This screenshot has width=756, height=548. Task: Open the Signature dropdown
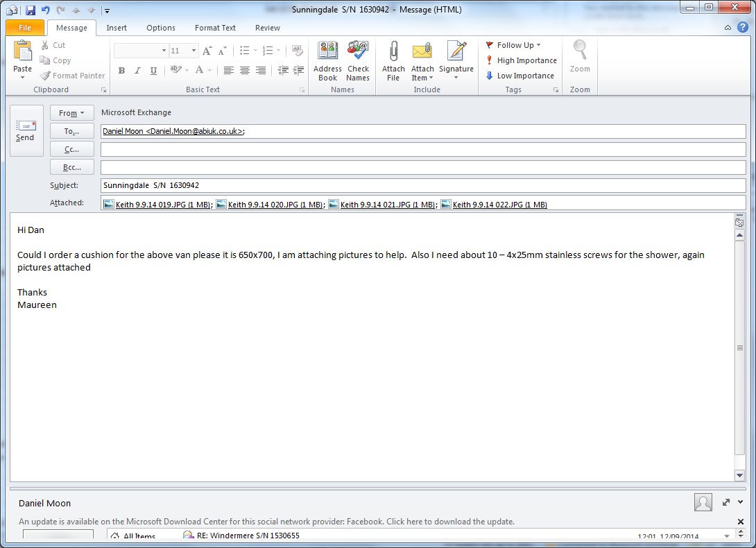456,61
